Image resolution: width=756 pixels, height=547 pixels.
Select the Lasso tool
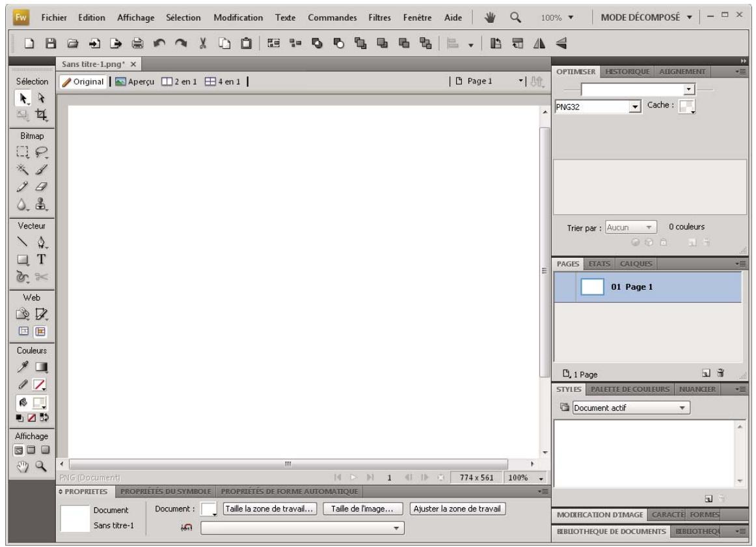coord(42,152)
